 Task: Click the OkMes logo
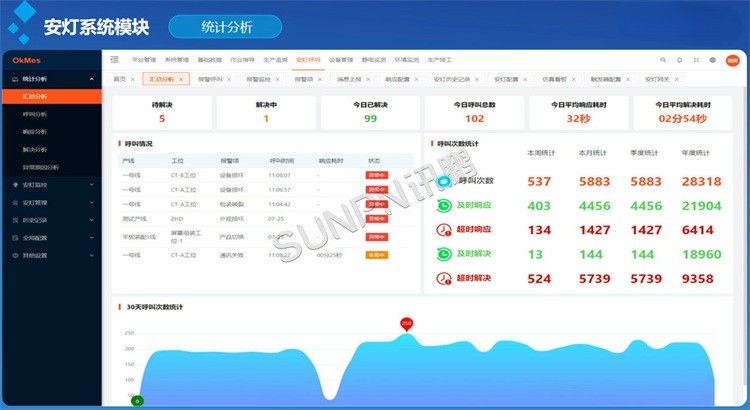tap(27, 60)
